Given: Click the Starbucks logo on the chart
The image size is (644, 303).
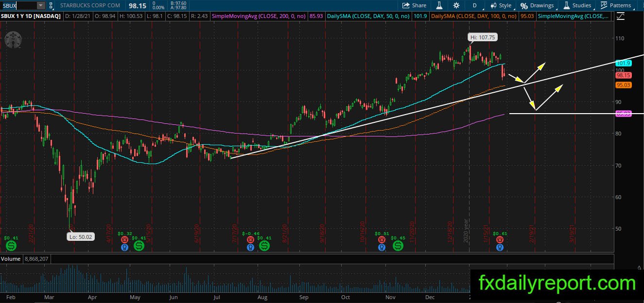Looking at the screenshot, I should tap(12, 40).
